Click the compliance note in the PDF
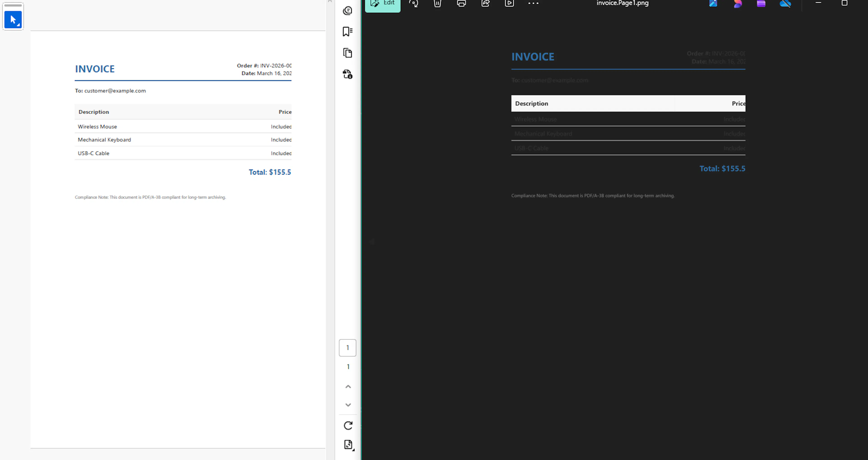 (x=150, y=197)
